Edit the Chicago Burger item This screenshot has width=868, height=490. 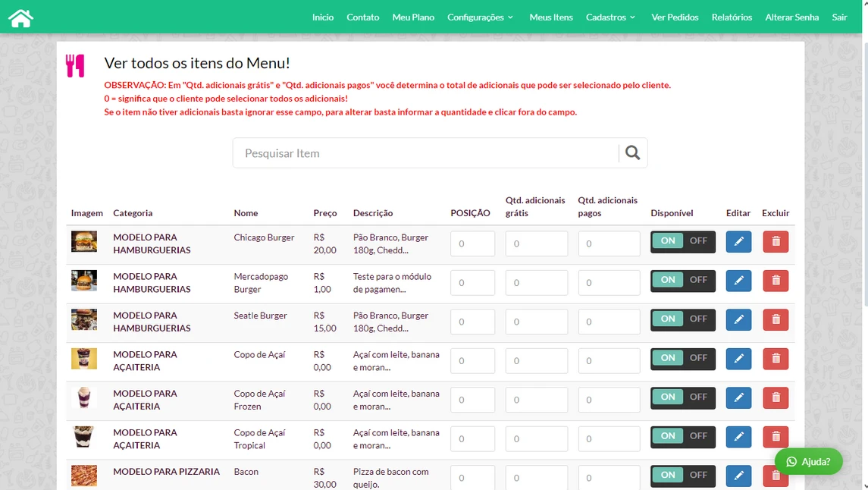(738, 242)
